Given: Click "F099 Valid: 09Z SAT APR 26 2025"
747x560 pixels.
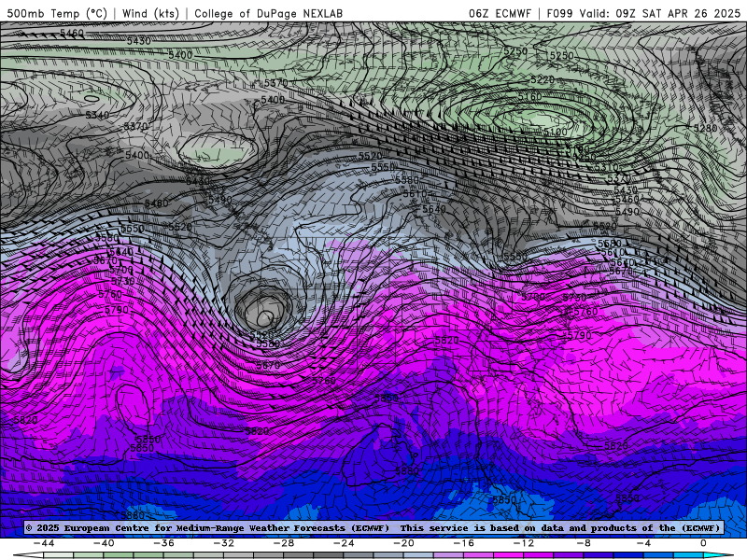Looking at the screenshot, I should tap(643, 13).
